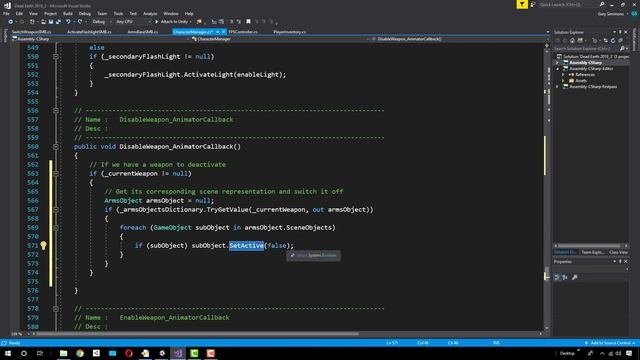Expand Assembly-CSharp project node
The image size is (640, 360).
(557, 62)
